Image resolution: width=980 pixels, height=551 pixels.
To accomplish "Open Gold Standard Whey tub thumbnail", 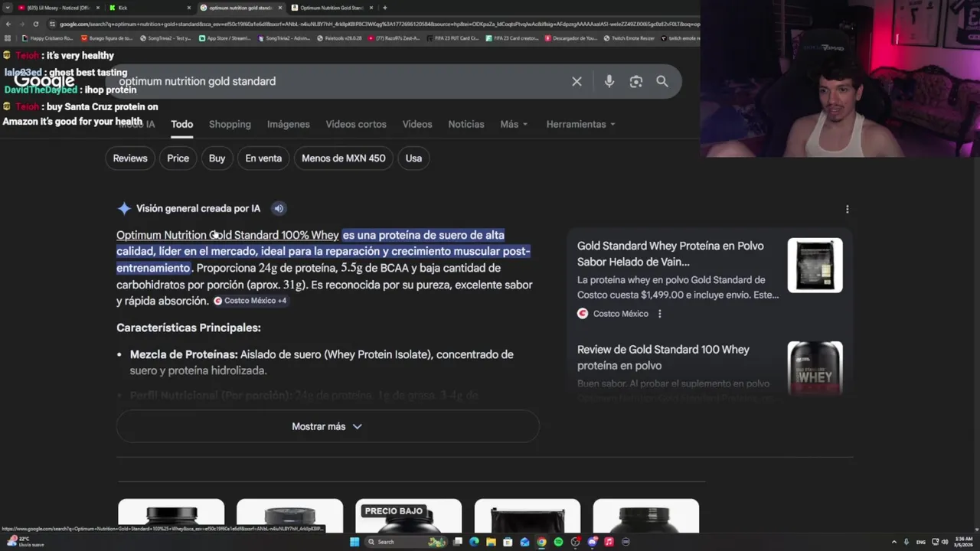I will [x=815, y=368].
